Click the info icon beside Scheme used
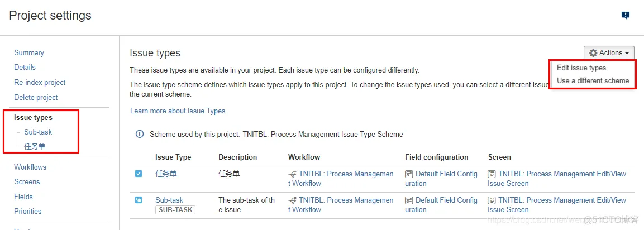The width and height of the screenshot is (644, 230). click(140, 134)
